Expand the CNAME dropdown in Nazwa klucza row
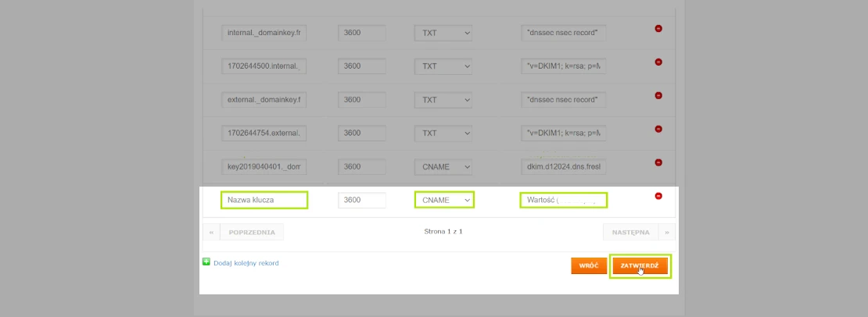 click(x=443, y=201)
